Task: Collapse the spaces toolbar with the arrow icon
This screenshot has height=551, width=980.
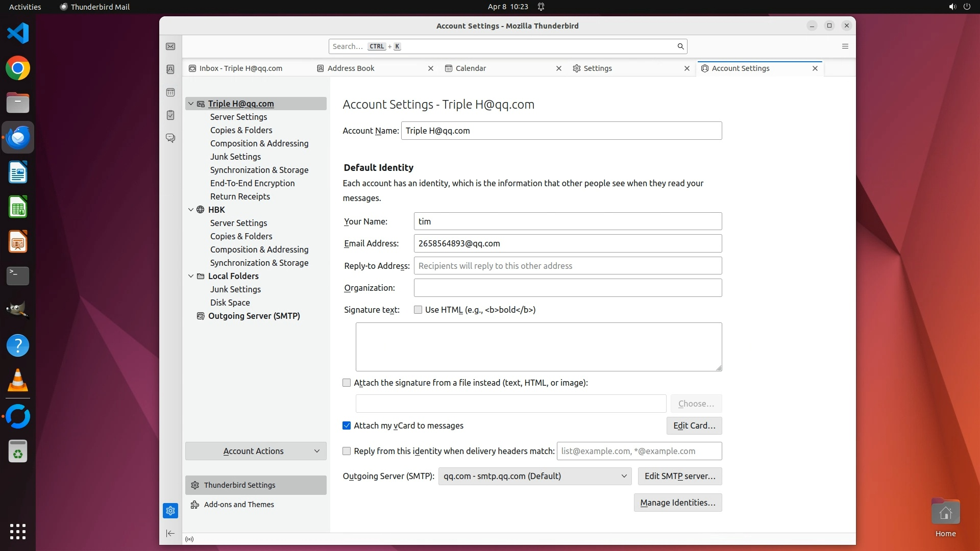Action: pyautogui.click(x=170, y=533)
